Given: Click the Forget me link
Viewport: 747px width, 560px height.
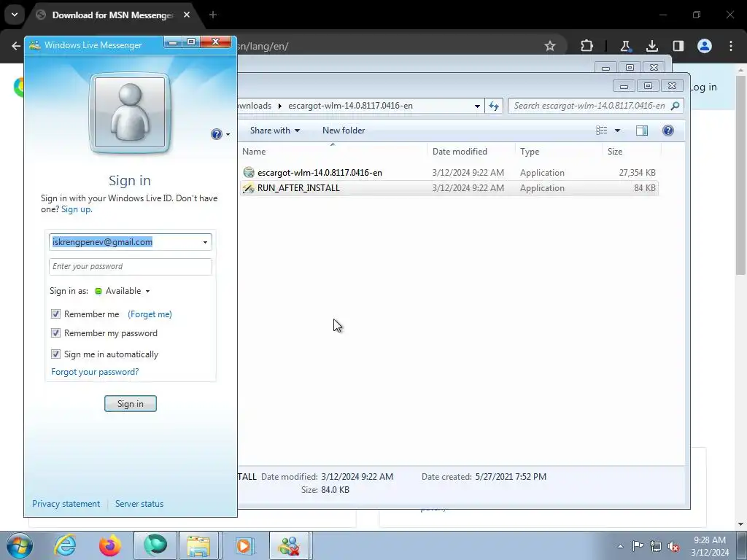Looking at the screenshot, I should click(150, 314).
